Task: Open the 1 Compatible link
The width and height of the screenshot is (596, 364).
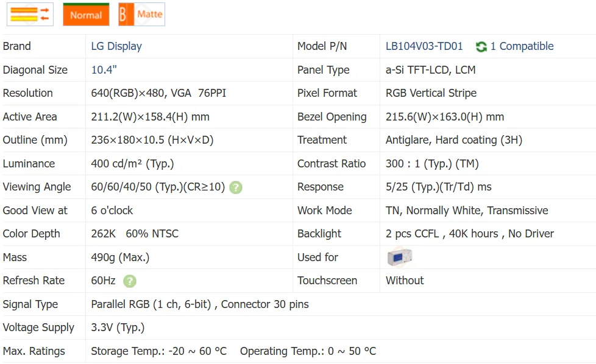Action: (522, 46)
